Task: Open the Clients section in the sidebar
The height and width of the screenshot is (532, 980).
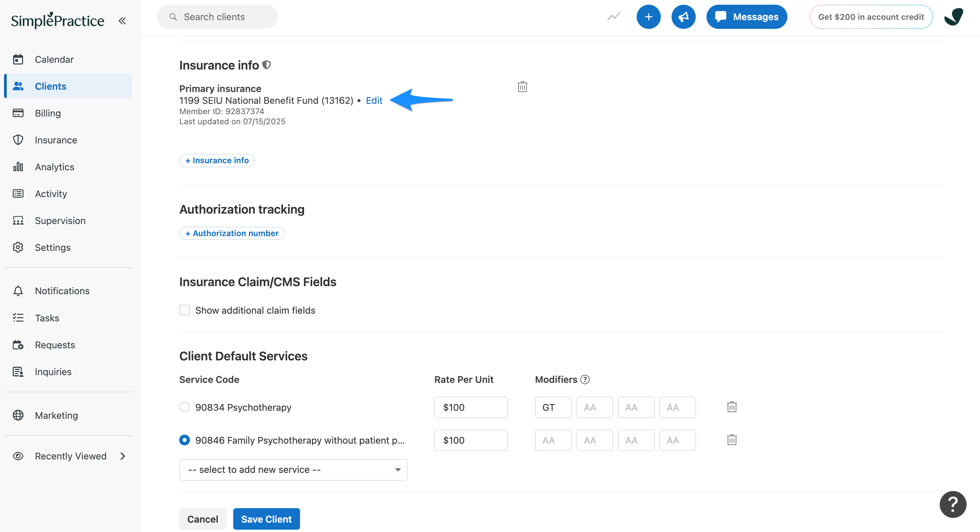Action: 68,86
